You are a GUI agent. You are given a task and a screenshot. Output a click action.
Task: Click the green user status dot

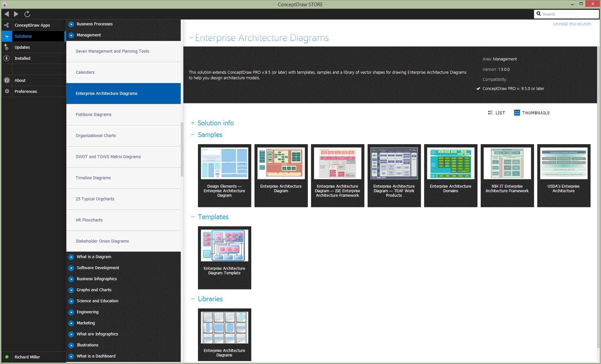point(7,357)
